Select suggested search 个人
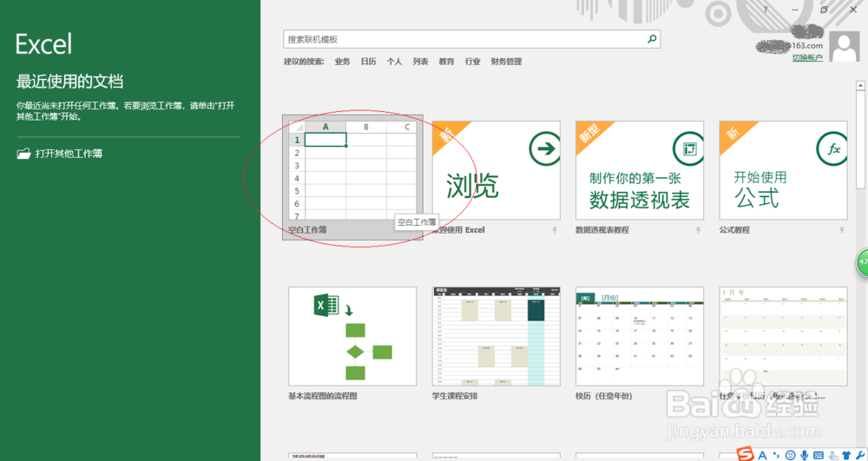 394,62
